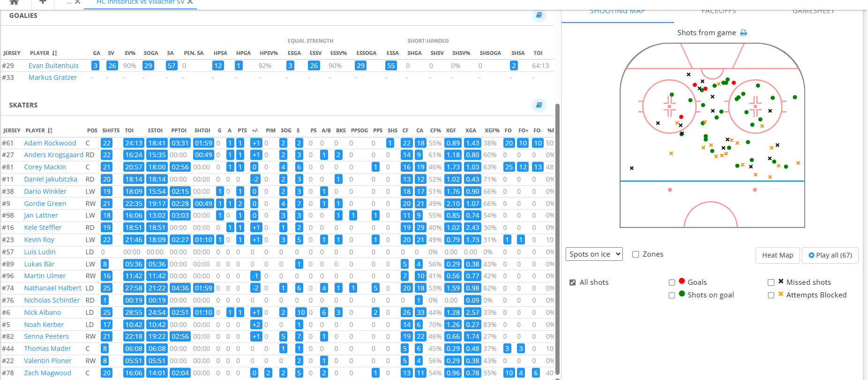
Task: Enable the Zones checkbox
Action: click(x=636, y=254)
